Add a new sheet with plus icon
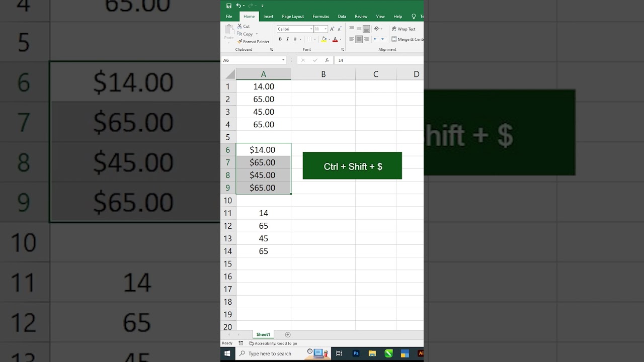 tap(288, 334)
